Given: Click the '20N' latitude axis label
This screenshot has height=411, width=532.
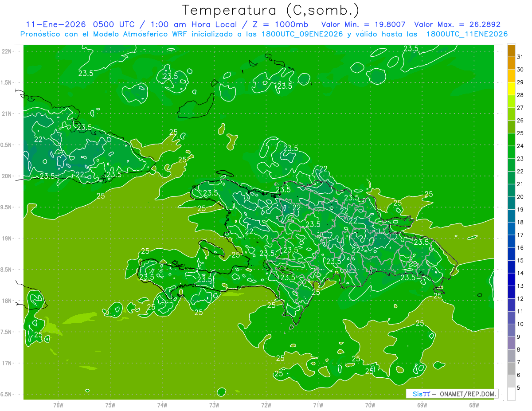Looking at the screenshot, I should point(8,176).
